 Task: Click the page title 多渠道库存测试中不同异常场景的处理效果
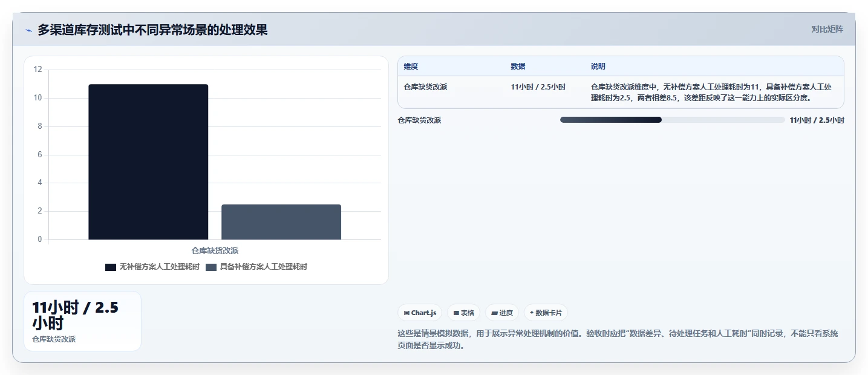152,30
